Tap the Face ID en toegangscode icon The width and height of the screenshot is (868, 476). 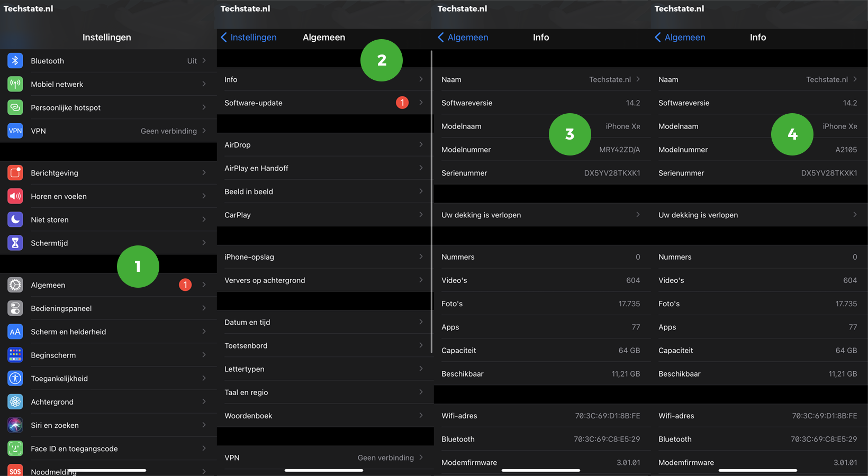pos(15,448)
